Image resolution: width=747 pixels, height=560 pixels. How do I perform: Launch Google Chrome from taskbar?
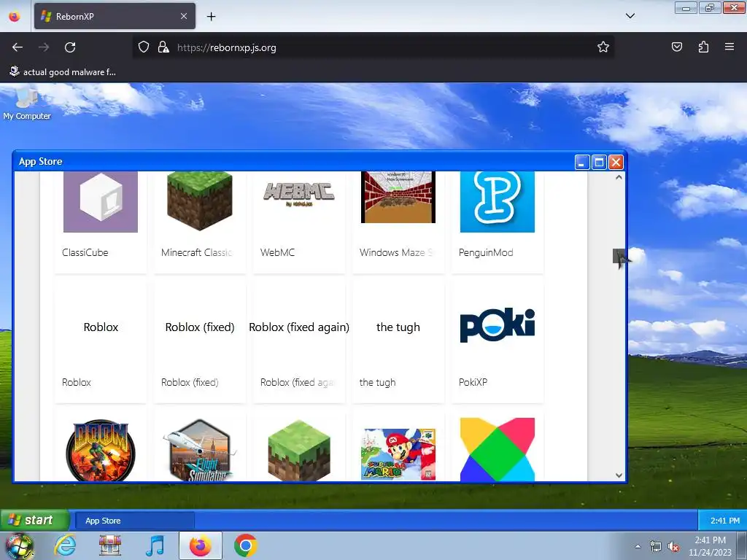point(245,545)
